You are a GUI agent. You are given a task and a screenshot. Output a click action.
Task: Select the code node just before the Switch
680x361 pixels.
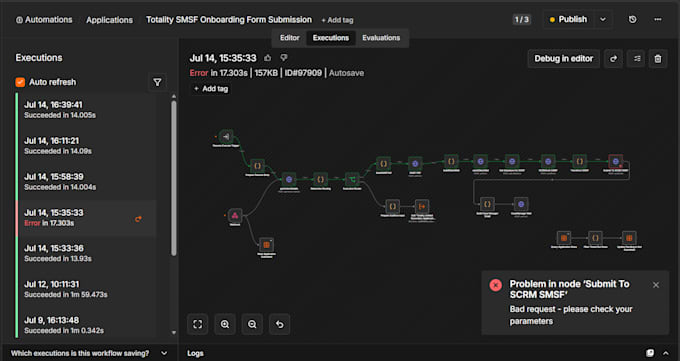320,179
